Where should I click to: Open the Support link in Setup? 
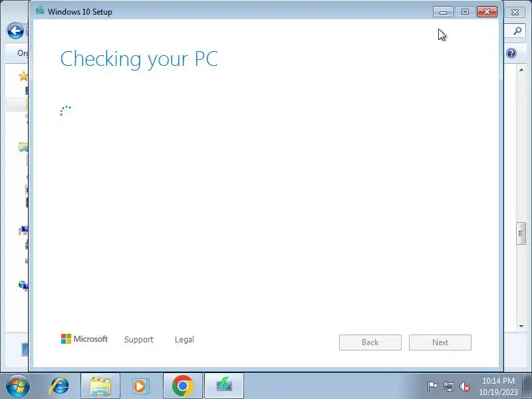point(139,340)
